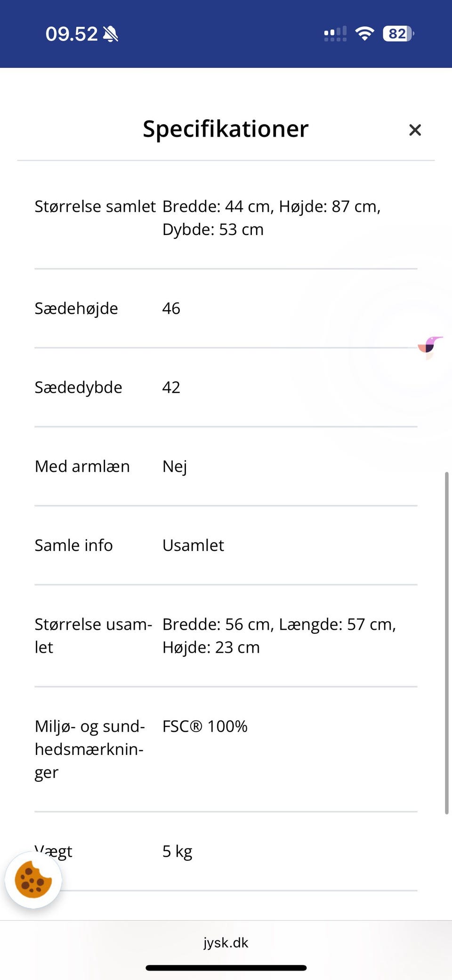Tap the jysk.dk address bar
The height and width of the screenshot is (980, 452).
click(x=226, y=942)
